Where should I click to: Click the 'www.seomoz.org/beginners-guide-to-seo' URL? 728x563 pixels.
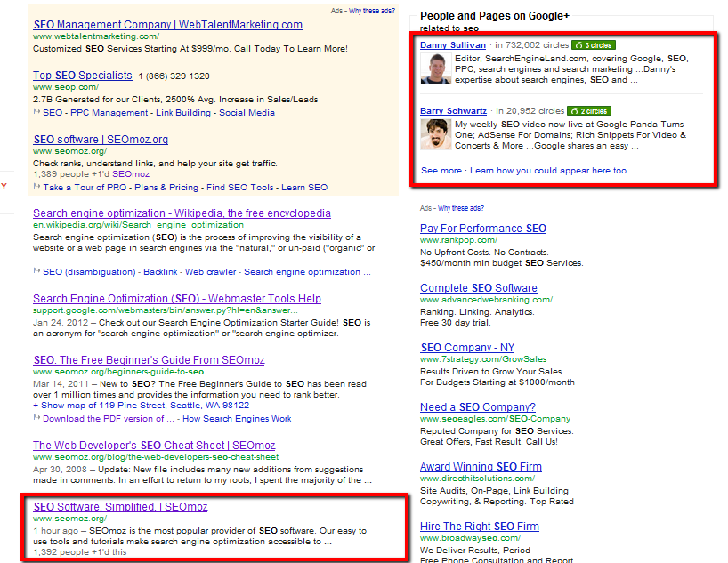(x=118, y=372)
